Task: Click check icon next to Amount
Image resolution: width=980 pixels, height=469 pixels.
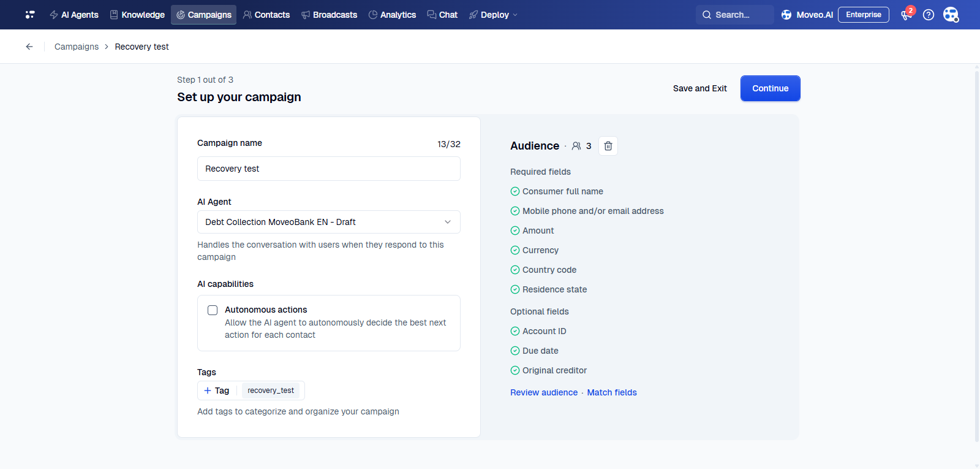Action: pos(515,231)
